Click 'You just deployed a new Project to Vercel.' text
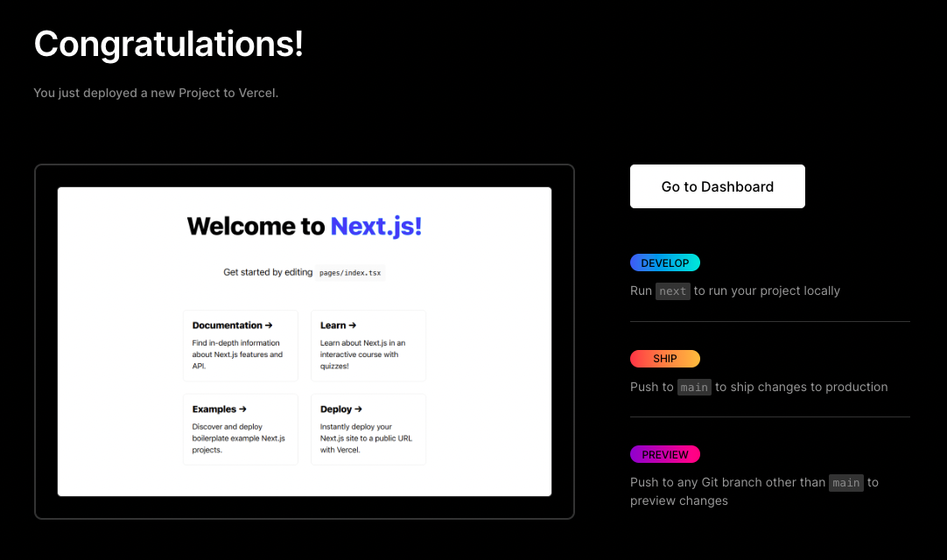Image resolution: width=947 pixels, height=560 pixels. pyautogui.click(x=156, y=93)
